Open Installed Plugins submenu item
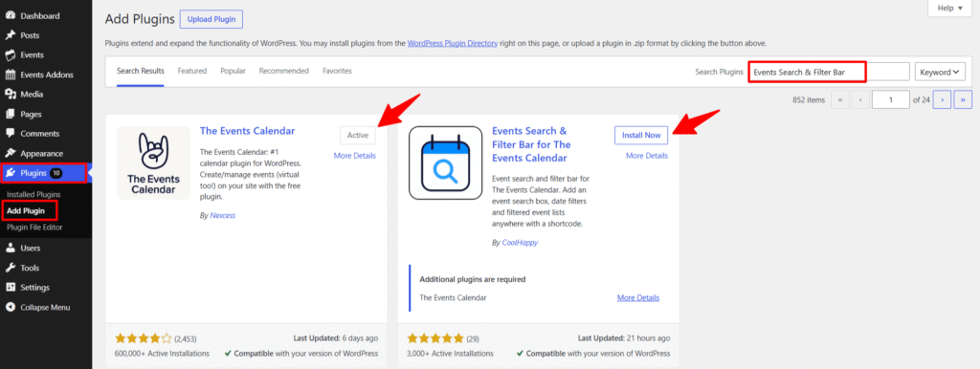Viewport: 980px width, 369px height. (33, 195)
